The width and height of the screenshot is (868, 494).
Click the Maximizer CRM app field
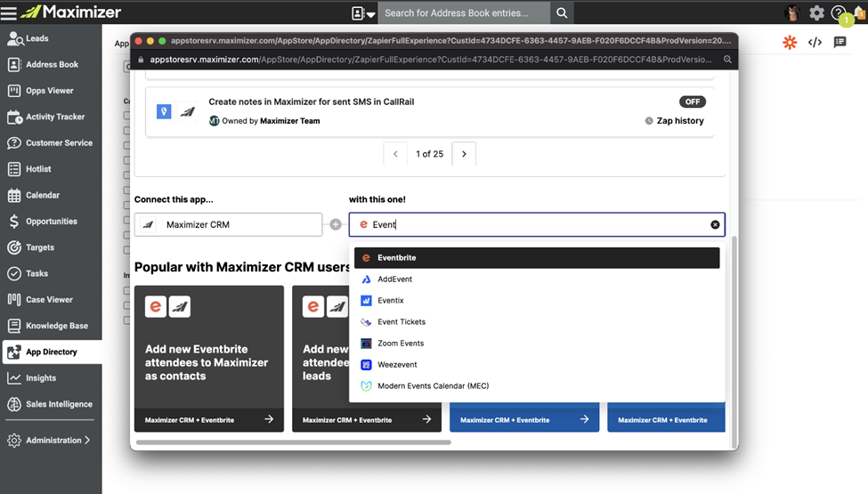(x=228, y=224)
